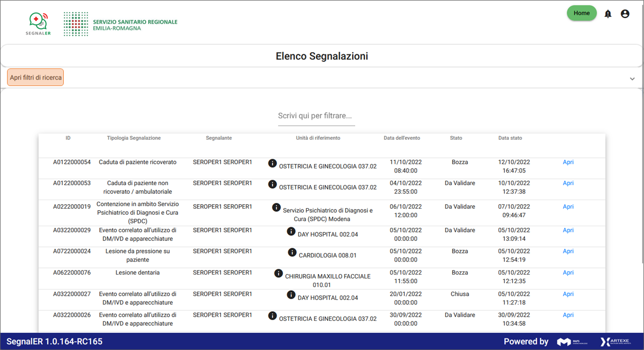This screenshot has width=644, height=350.
Task: Click info icon for Servizio Psichiatrico di Diagnosi
Action: click(276, 207)
